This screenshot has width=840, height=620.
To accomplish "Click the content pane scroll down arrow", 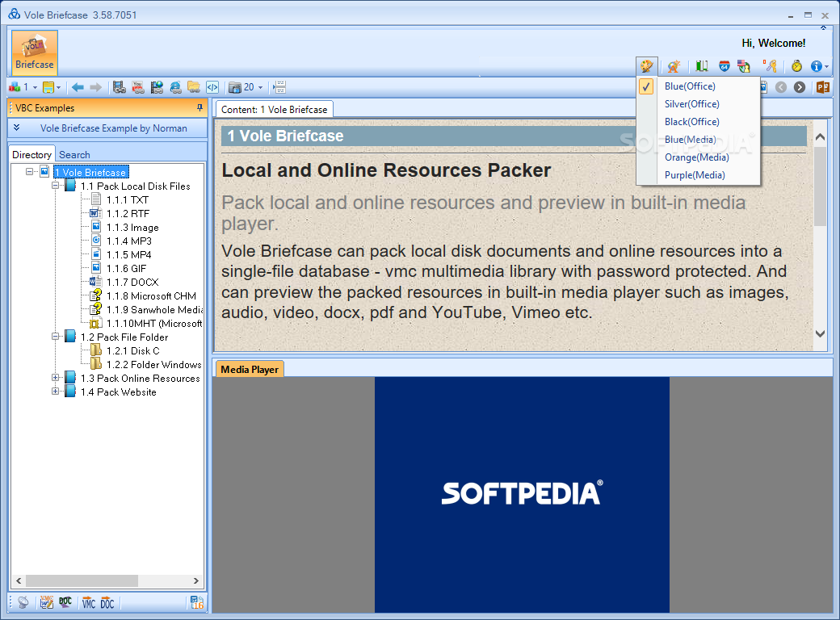I will (x=820, y=333).
